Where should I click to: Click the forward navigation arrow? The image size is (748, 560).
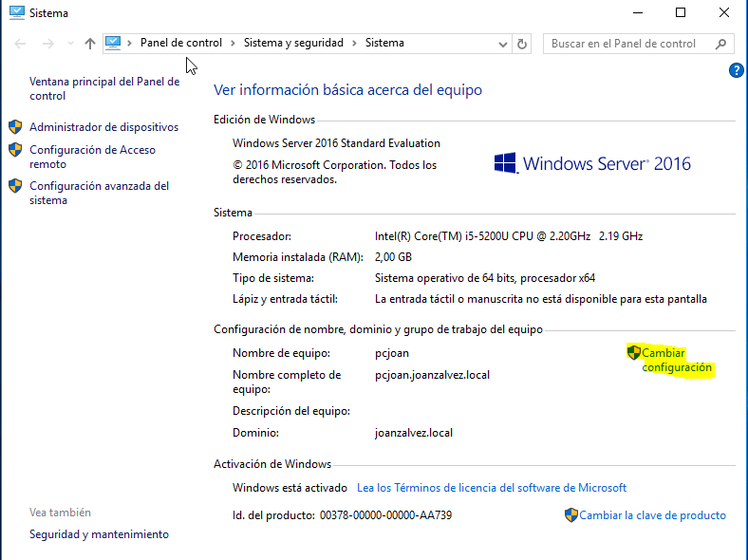pyautogui.click(x=47, y=44)
